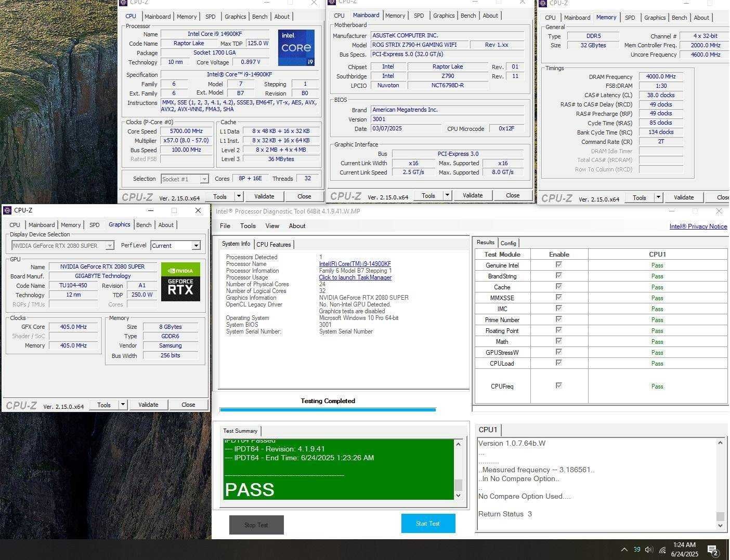
Task: Expand Tools arrow in CPU-Z Mainboard window
Action: click(447, 196)
